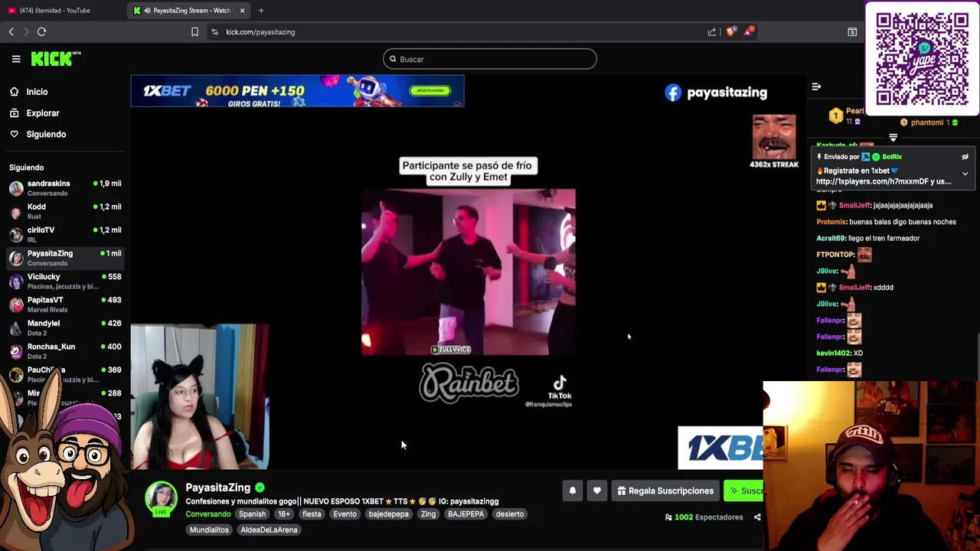Expand the chat leaderboard arrow
The width and height of the screenshot is (980, 551).
(x=893, y=138)
